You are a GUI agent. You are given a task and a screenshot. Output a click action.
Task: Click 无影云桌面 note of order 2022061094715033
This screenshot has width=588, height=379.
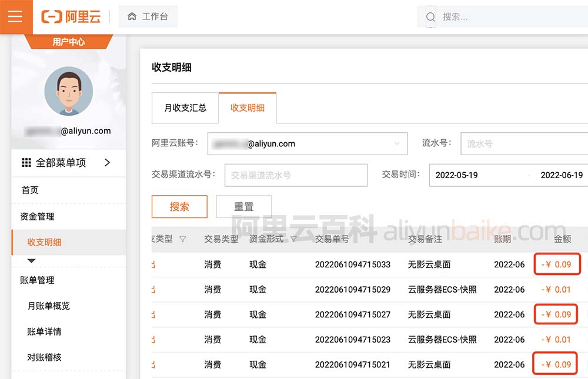click(x=429, y=264)
